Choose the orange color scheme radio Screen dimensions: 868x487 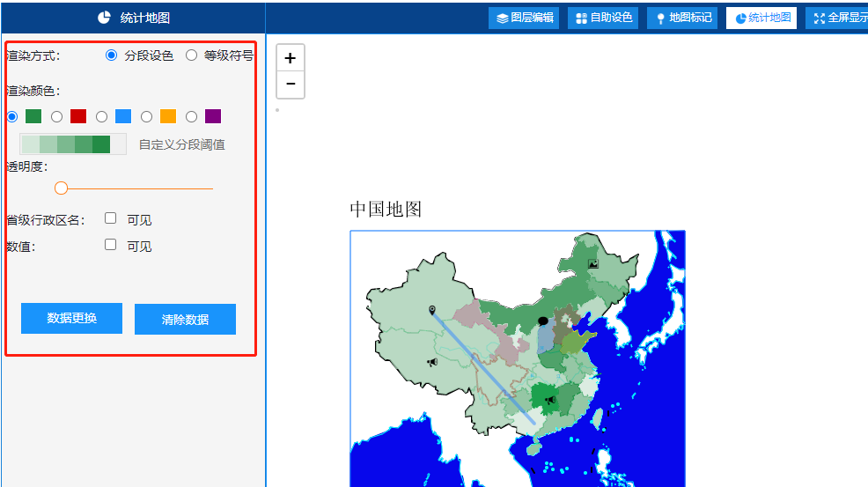[x=146, y=116]
